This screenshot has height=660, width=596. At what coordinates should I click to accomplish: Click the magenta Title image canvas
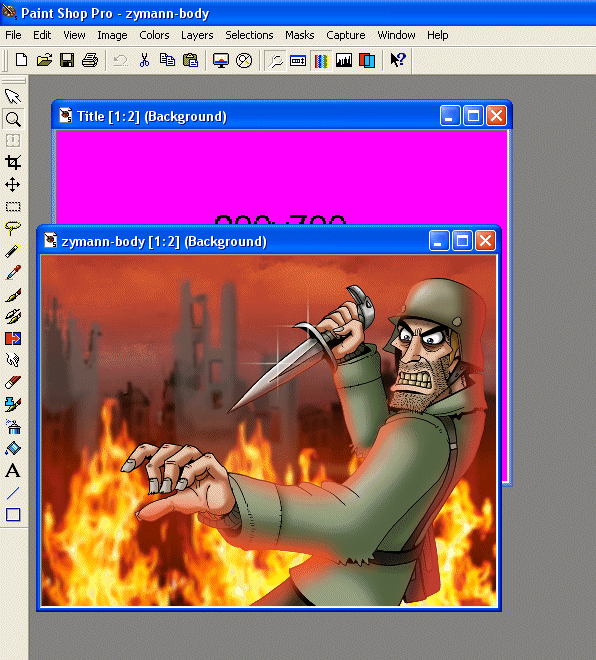tap(282, 177)
